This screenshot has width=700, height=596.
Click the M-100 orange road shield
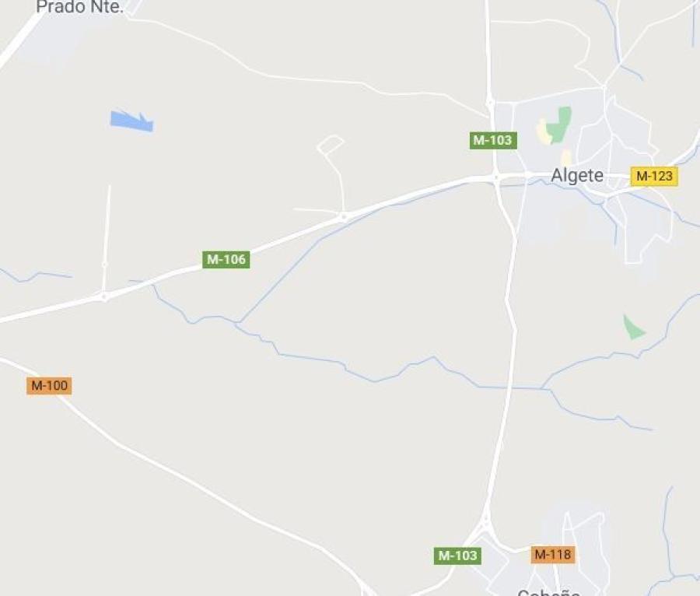pos(49,386)
